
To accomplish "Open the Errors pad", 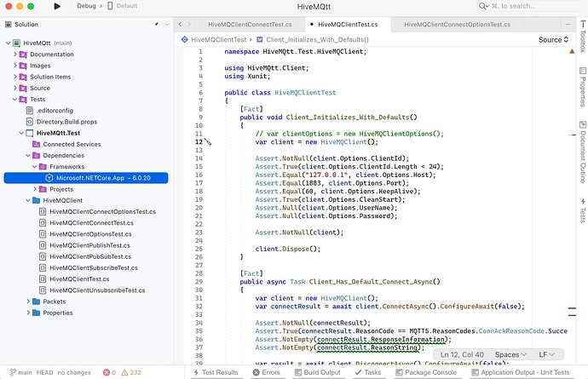I will click(266, 373).
